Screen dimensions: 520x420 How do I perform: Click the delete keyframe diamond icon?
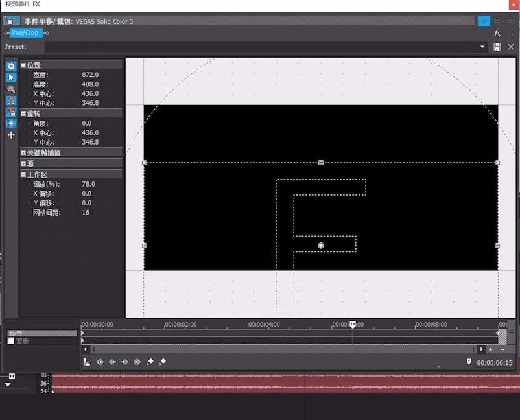point(162,362)
